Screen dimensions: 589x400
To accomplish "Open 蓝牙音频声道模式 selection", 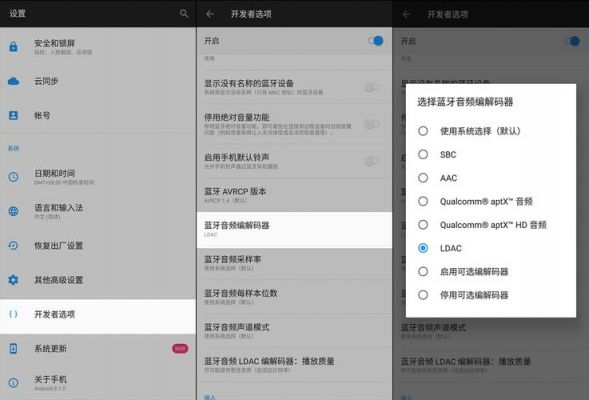I will (294, 331).
